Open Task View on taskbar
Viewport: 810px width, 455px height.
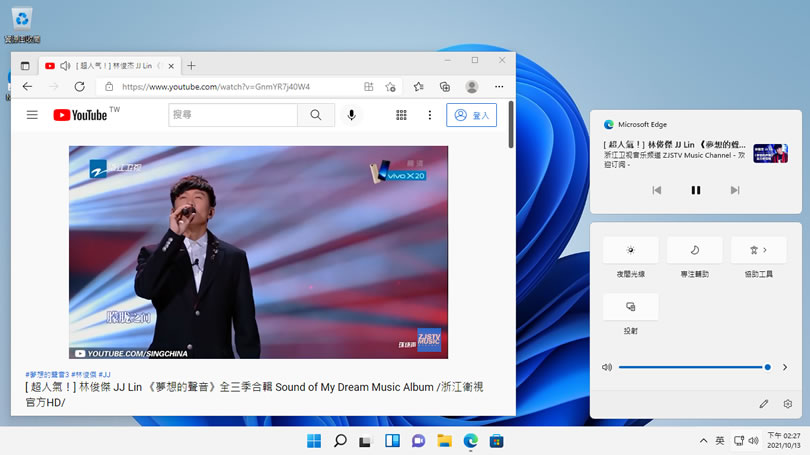click(x=366, y=441)
